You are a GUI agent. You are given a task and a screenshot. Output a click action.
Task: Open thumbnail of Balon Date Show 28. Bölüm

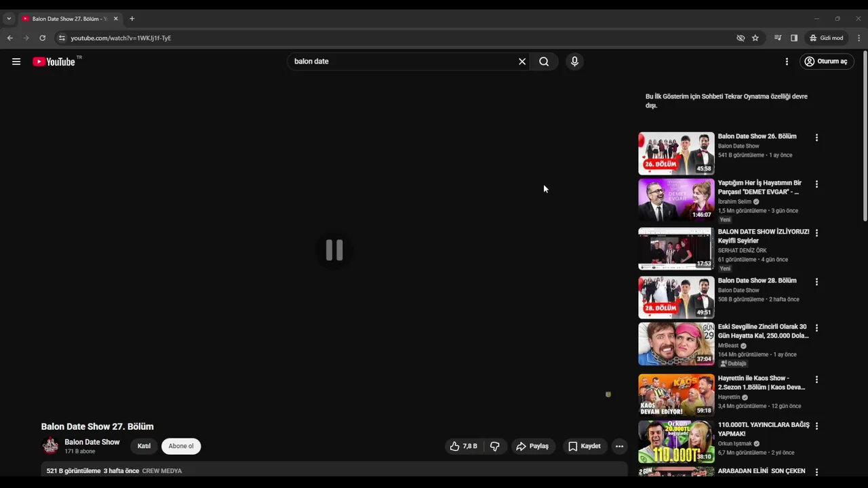tap(676, 298)
